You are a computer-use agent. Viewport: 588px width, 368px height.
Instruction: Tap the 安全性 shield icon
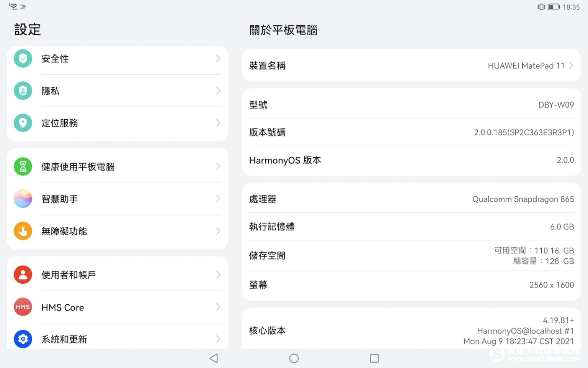23,59
